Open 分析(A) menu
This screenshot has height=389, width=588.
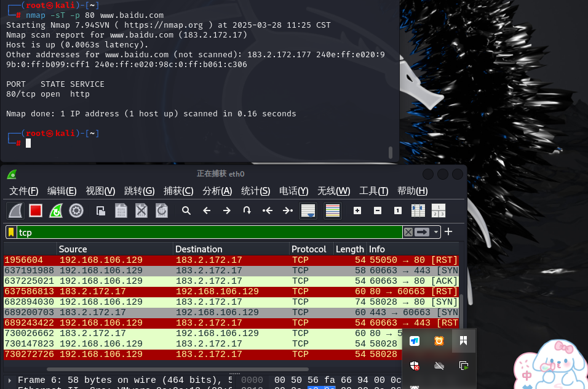217,191
